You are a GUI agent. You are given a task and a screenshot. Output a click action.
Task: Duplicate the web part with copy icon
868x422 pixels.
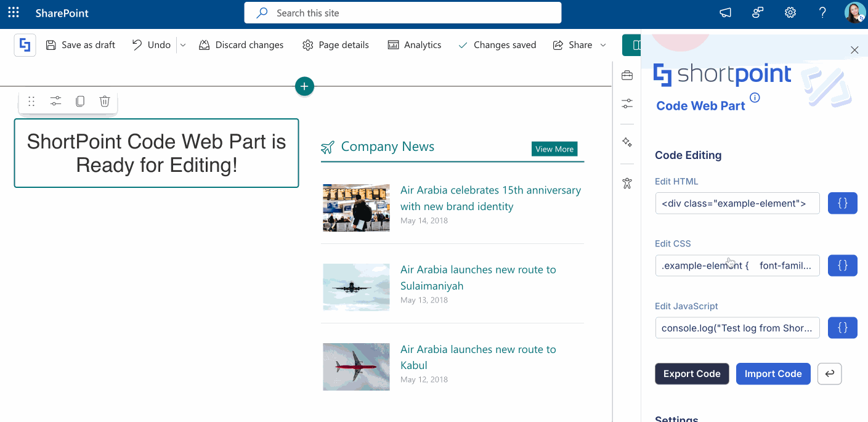click(x=80, y=102)
